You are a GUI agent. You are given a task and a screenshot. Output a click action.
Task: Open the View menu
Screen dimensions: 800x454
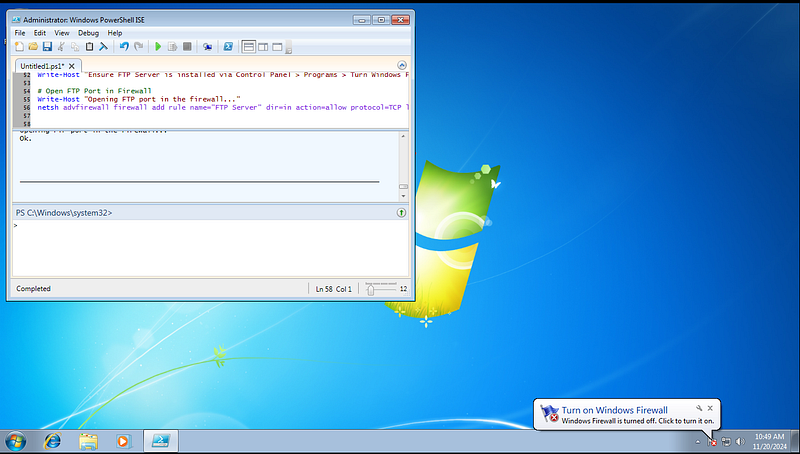click(x=62, y=33)
